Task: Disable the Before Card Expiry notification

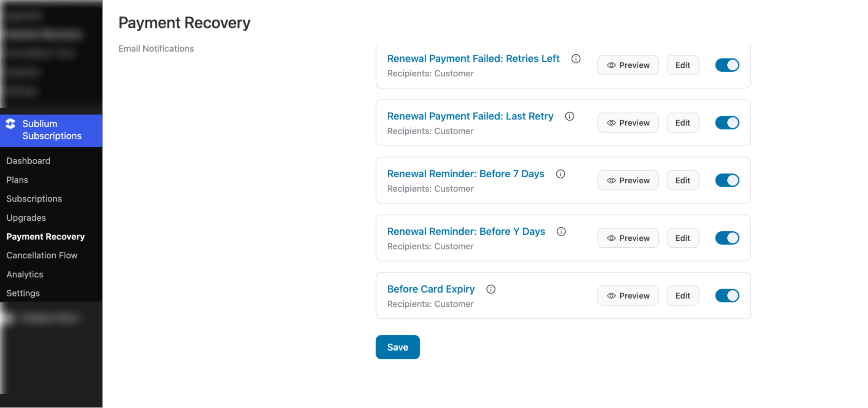Action: tap(727, 295)
